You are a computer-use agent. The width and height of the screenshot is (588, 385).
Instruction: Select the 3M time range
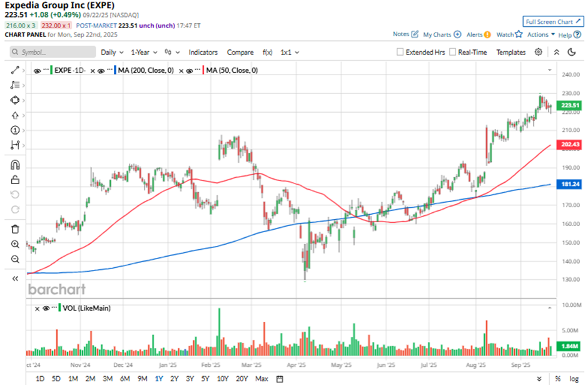click(x=108, y=379)
